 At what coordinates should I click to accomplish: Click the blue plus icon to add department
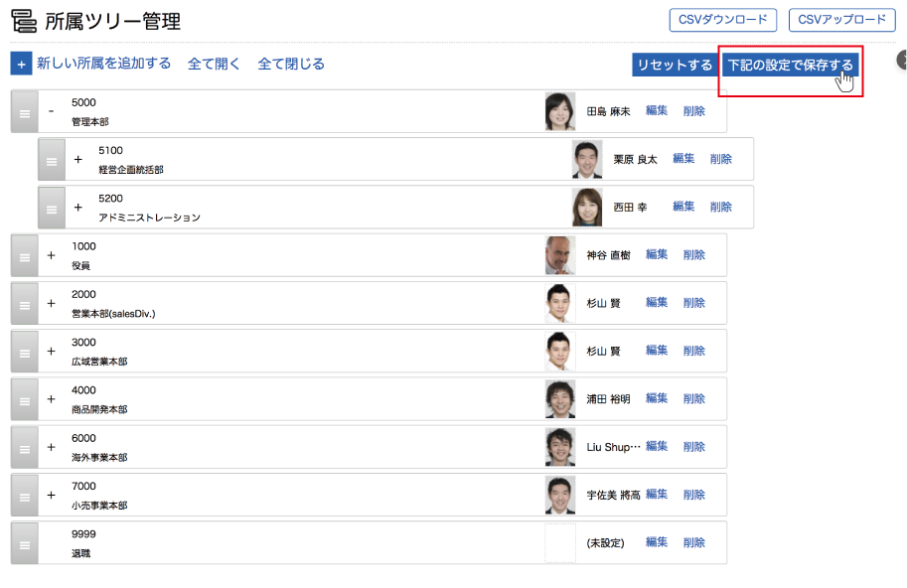click(x=22, y=64)
